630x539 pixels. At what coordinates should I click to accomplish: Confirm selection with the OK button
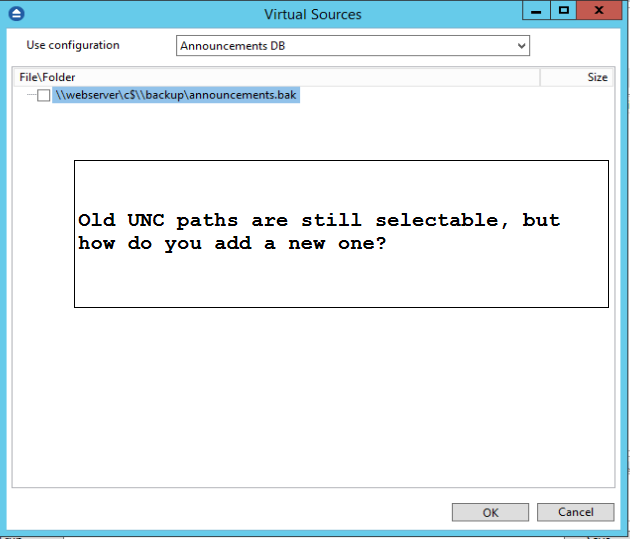[x=490, y=512]
